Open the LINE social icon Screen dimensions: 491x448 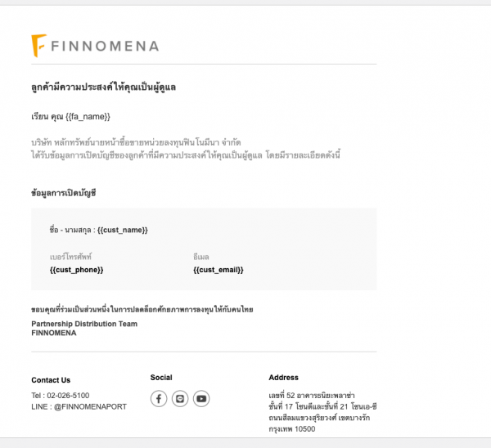[x=180, y=399]
